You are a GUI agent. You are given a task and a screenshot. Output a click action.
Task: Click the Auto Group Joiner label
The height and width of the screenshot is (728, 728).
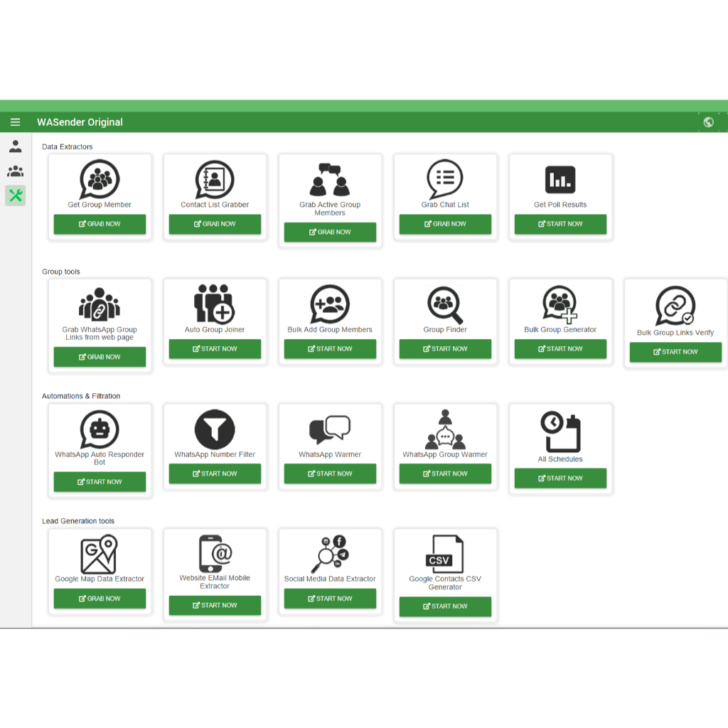pyautogui.click(x=215, y=330)
